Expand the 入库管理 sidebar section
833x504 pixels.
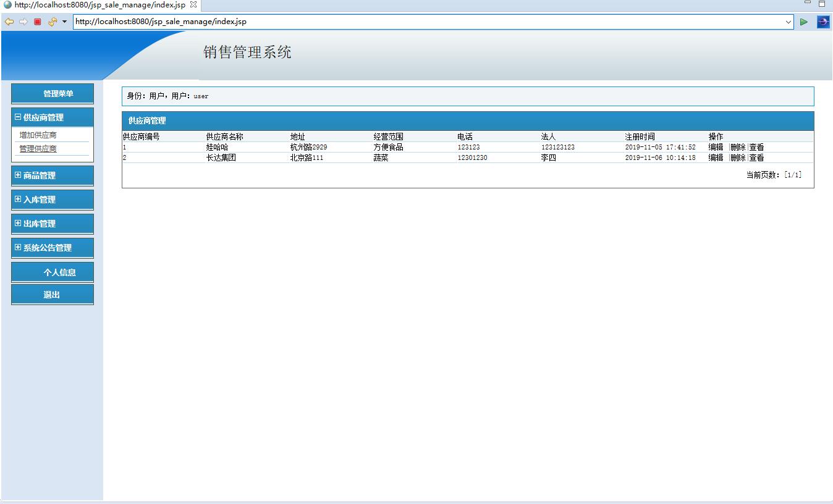pyautogui.click(x=17, y=199)
